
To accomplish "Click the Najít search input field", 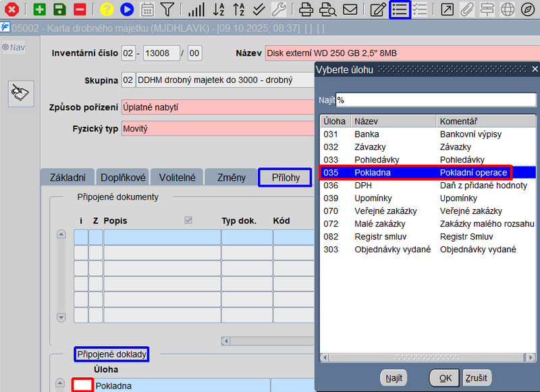I will coord(436,100).
